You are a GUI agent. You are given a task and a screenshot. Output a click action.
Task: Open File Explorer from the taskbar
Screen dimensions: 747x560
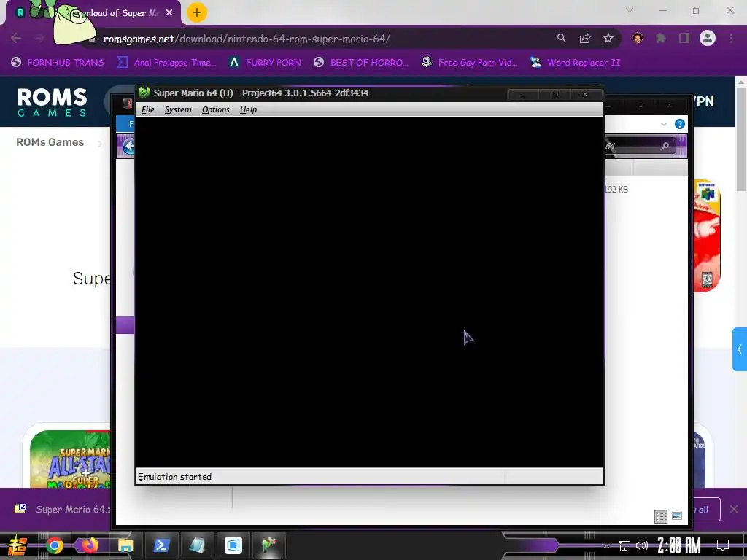coord(125,545)
